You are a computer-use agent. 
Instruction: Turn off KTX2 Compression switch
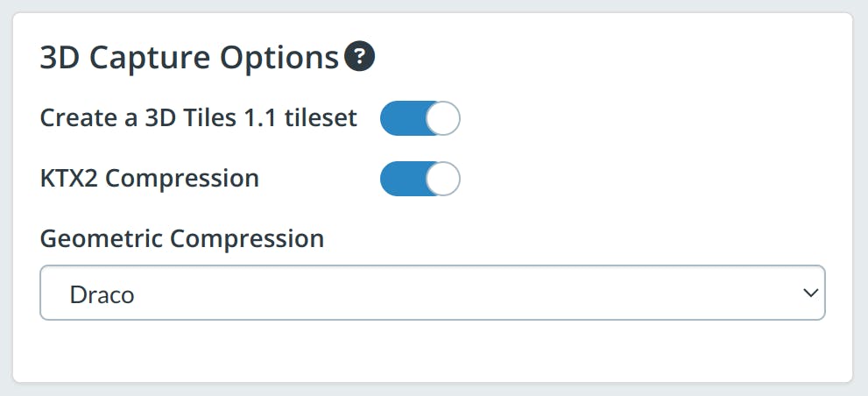tap(420, 179)
